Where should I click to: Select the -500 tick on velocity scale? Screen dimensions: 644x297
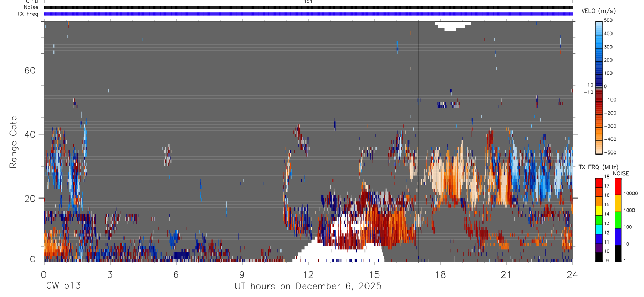pos(610,152)
